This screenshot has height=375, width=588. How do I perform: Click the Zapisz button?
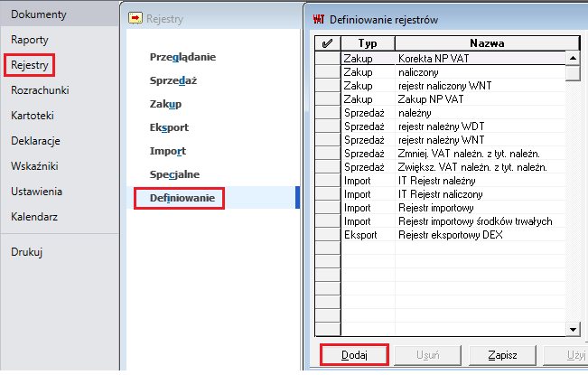tap(502, 355)
